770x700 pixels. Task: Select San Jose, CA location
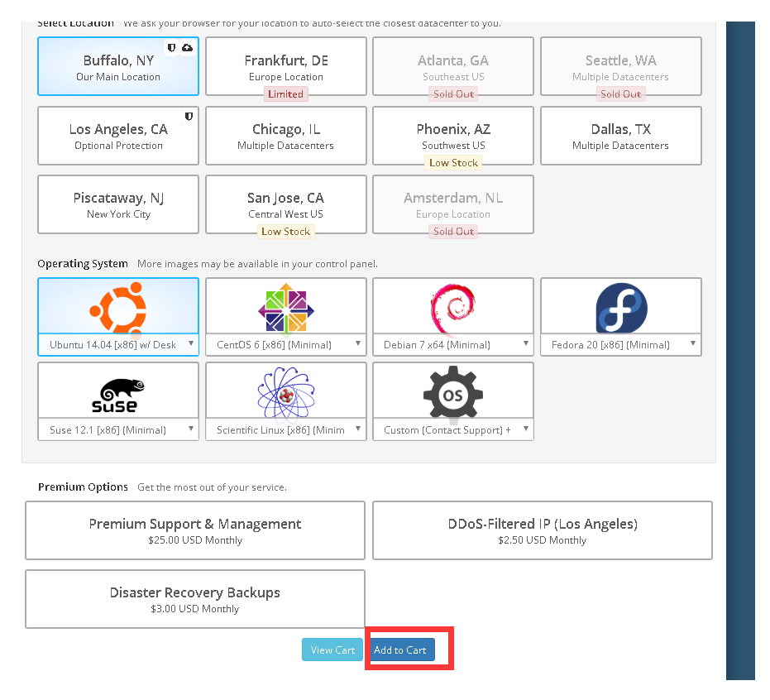[x=286, y=204]
